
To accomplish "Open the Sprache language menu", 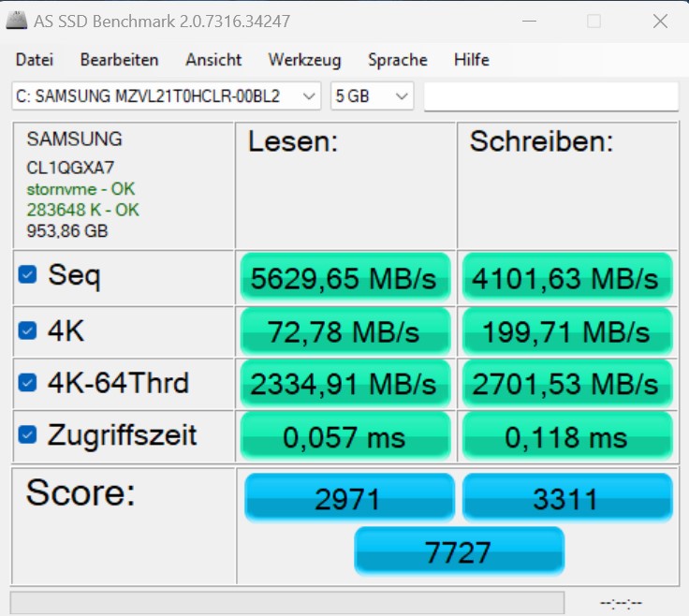I will tap(397, 60).
